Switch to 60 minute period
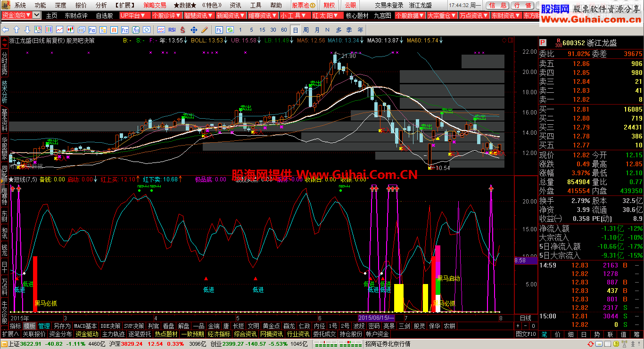Viewport: 644px width, 349px height. click(x=284, y=30)
